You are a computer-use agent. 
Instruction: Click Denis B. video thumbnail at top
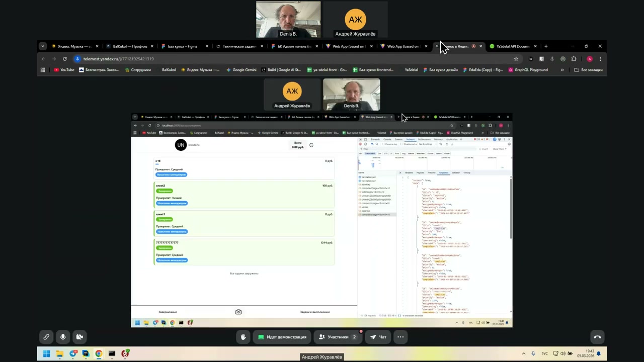click(288, 19)
